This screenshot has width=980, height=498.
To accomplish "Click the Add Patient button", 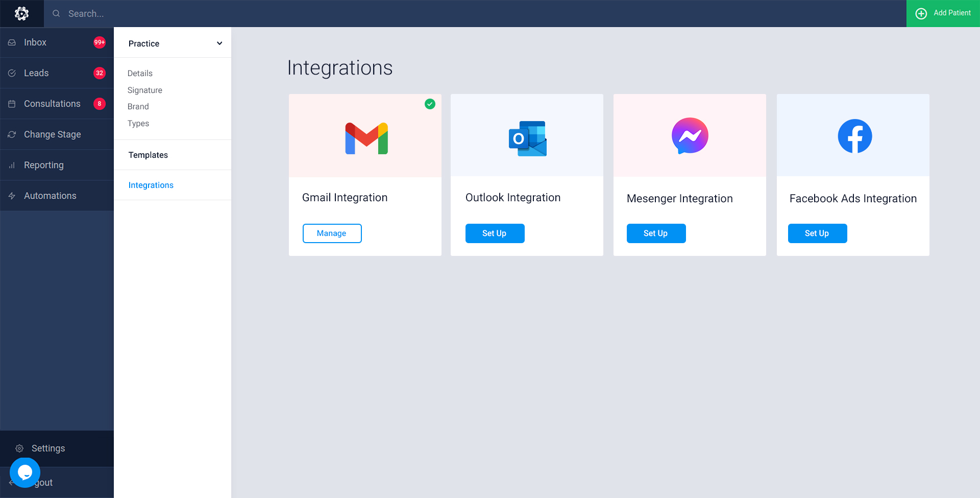I will point(943,13).
